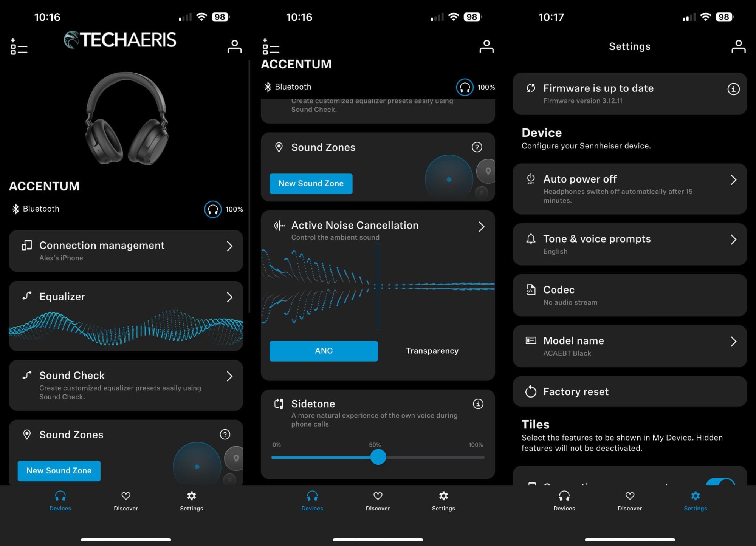Tap the Sound Check music note icon
Image resolution: width=756 pixels, height=546 pixels.
click(x=28, y=375)
